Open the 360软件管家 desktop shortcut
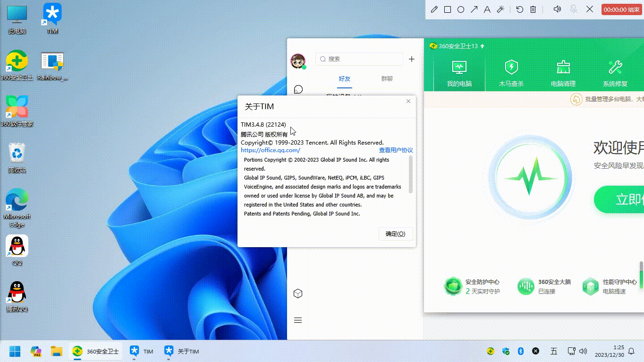Image resolution: width=644 pixels, height=362 pixels. pos(17,112)
